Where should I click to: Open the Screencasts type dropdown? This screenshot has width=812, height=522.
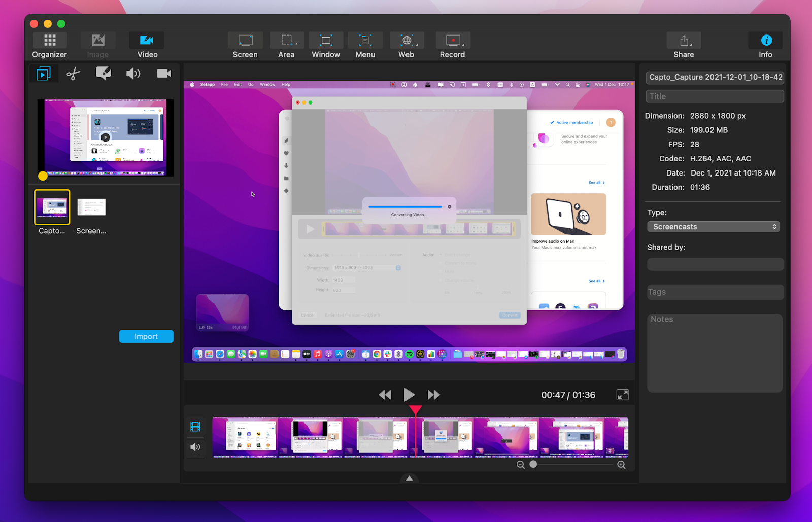coord(713,226)
